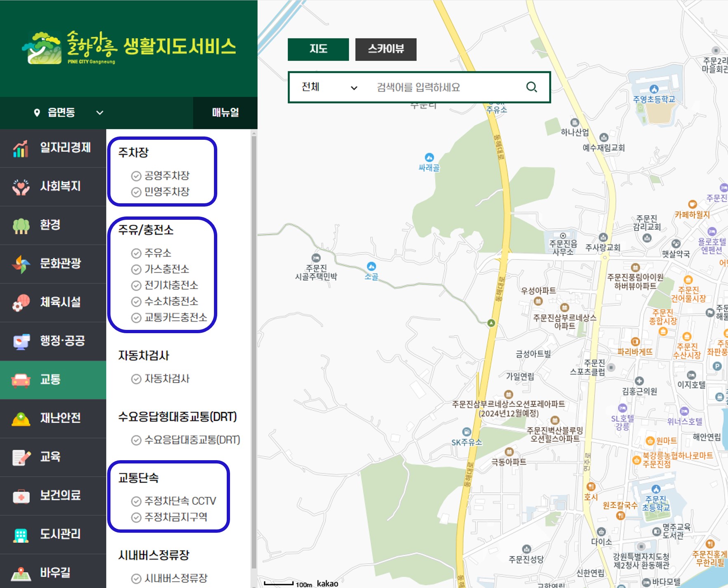Toggle 민영주차장 checkbox
Image resolution: width=728 pixels, height=588 pixels.
click(136, 192)
